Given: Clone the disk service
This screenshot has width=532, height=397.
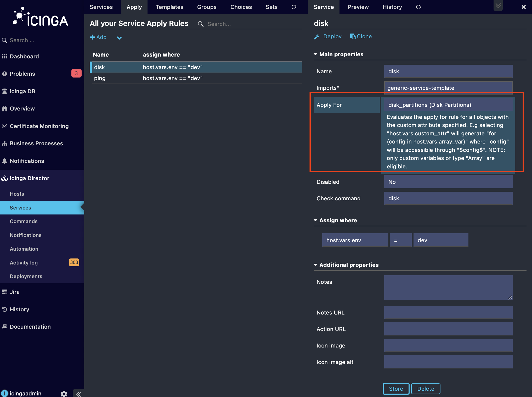Looking at the screenshot, I should point(361,36).
